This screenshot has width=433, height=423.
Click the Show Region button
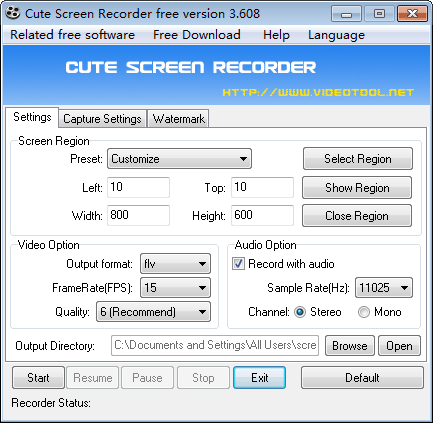pyautogui.click(x=357, y=188)
